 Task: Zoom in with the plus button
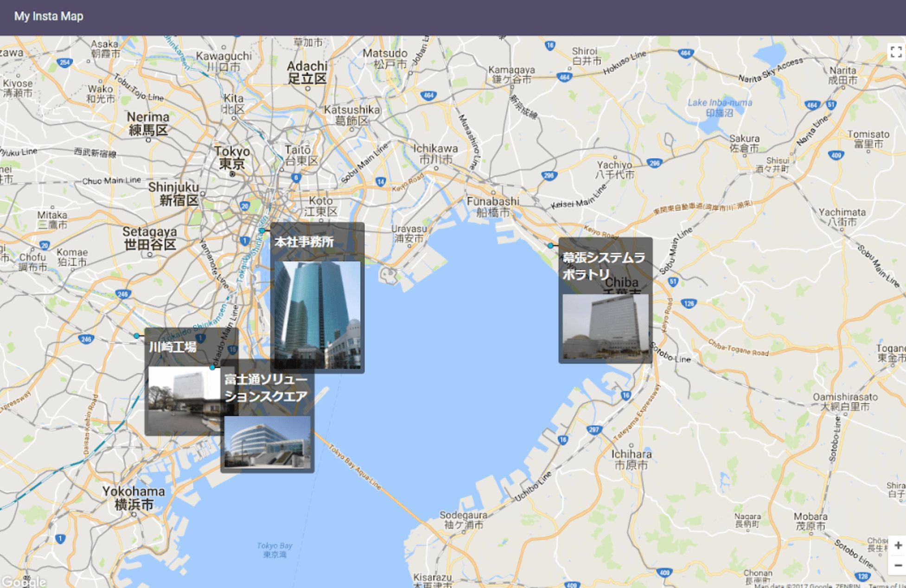[x=898, y=545]
